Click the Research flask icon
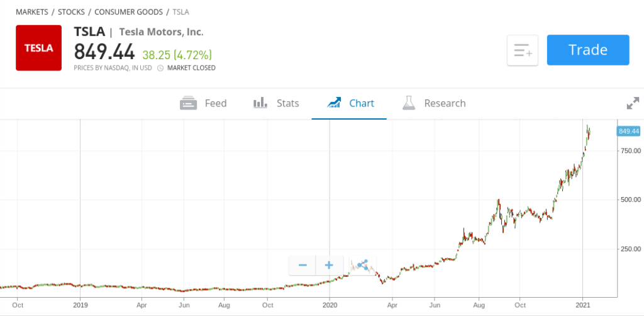This screenshot has height=316, width=644. 409,103
